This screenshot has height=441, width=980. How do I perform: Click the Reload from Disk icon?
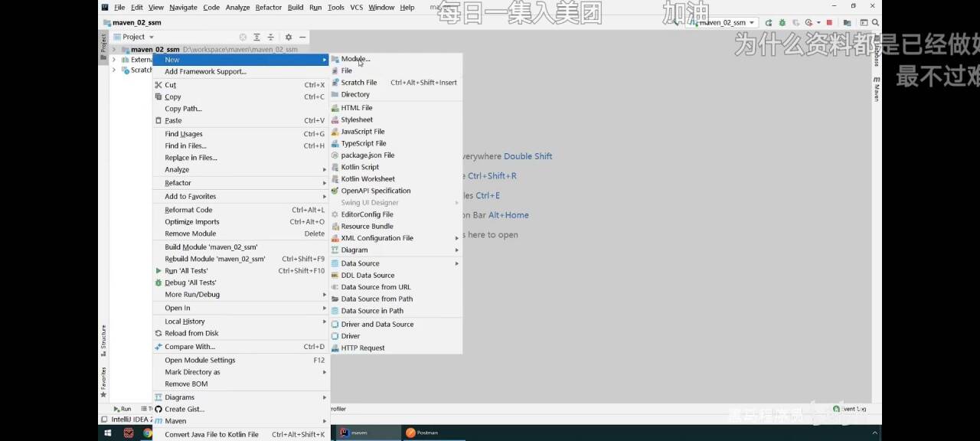(158, 334)
